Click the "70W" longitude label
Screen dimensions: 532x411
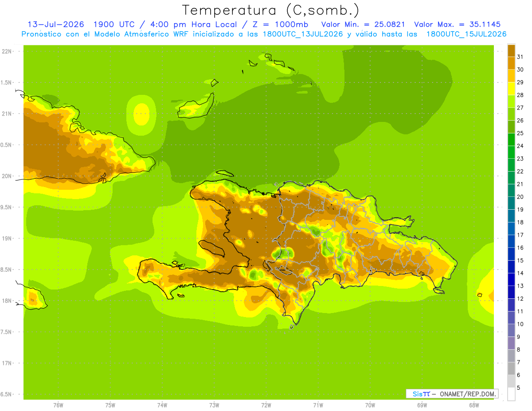pyautogui.click(x=370, y=405)
